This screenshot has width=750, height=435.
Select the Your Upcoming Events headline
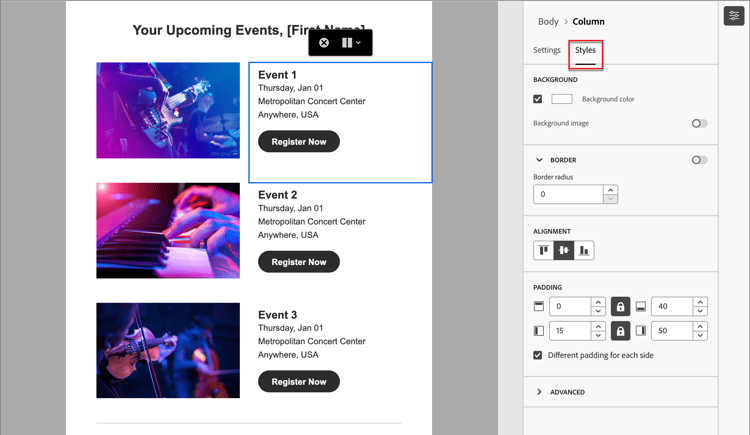click(x=249, y=30)
